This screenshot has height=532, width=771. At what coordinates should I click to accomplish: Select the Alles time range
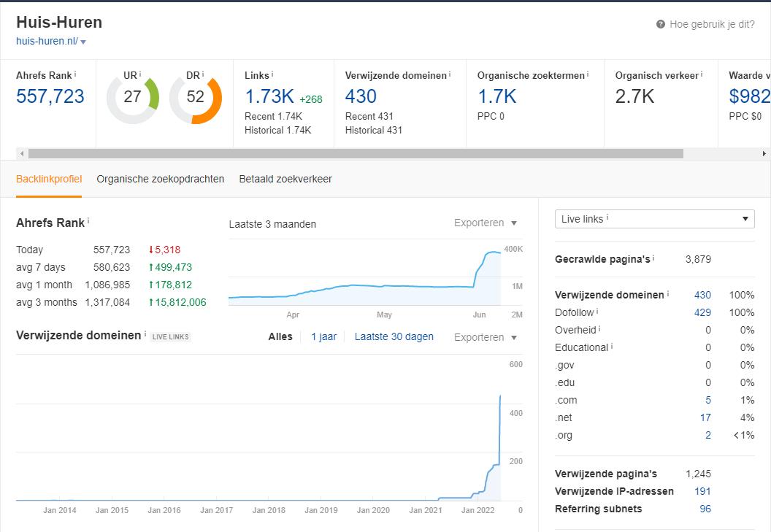[280, 337]
